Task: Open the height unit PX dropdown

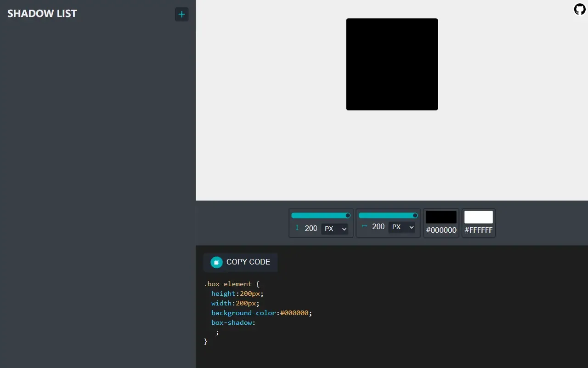Action: [334, 229]
